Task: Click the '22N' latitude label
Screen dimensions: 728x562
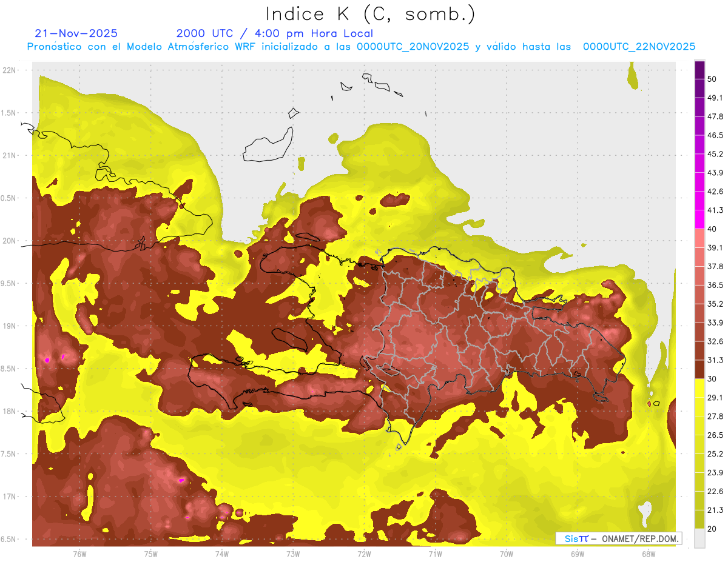Action: (x=9, y=70)
